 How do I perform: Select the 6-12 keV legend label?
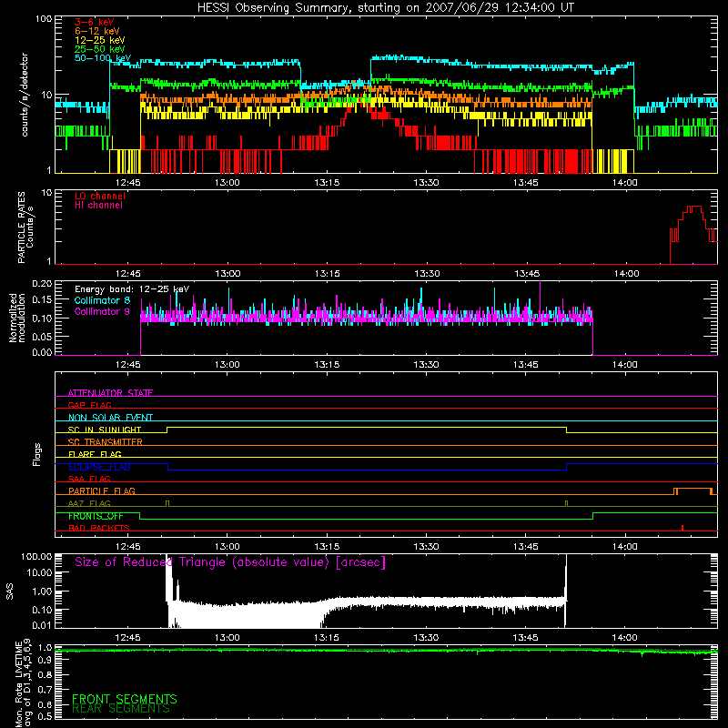point(96,31)
